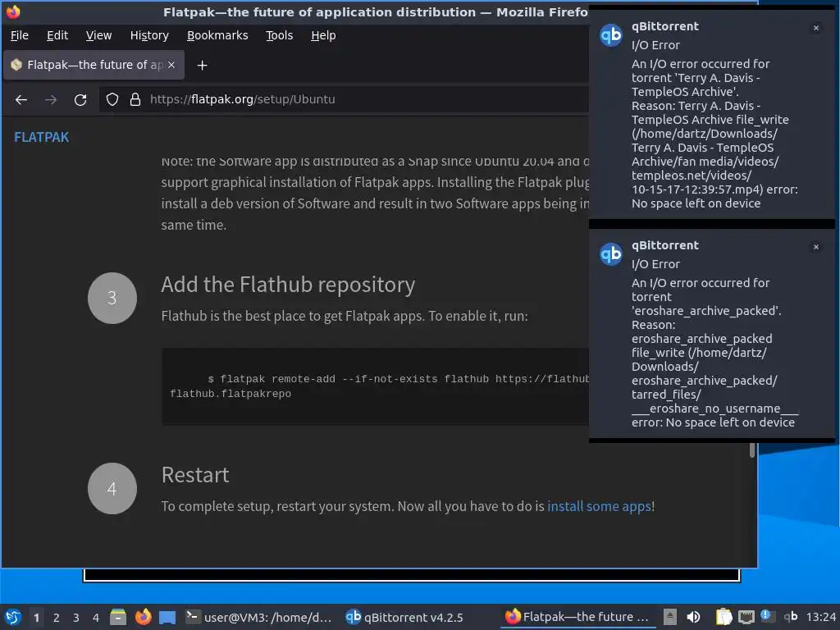Select the Flatpak browser tab
Screen dimensions: 840x630
click(94, 65)
